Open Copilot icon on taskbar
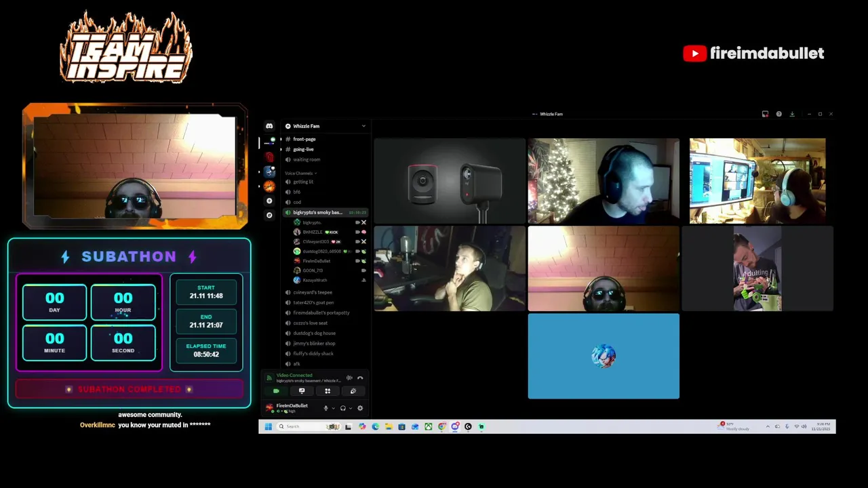The height and width of the screenshot is (488, 868). pos(362,426)
